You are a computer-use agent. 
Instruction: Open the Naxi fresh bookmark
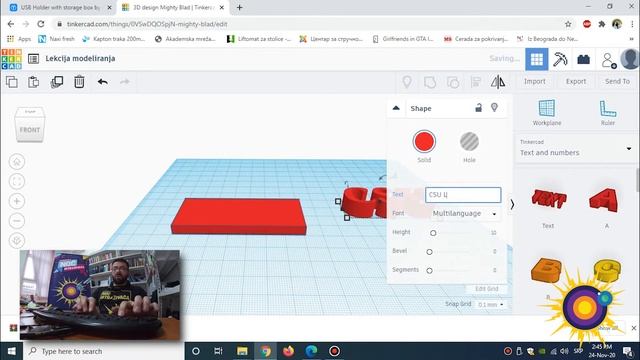[56, 39]
